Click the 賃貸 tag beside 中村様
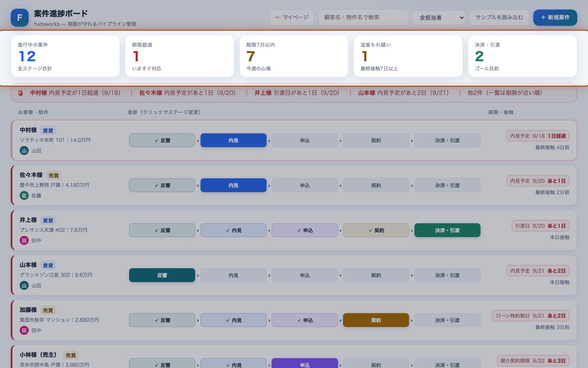Viewport: 588px width, 368px height. pos(48,130)
